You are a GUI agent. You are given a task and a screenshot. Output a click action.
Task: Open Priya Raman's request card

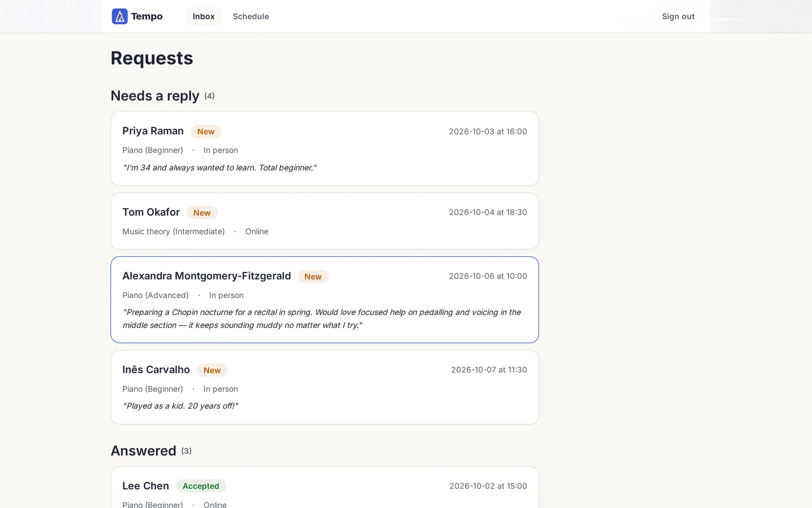click(x=325, y=148)
